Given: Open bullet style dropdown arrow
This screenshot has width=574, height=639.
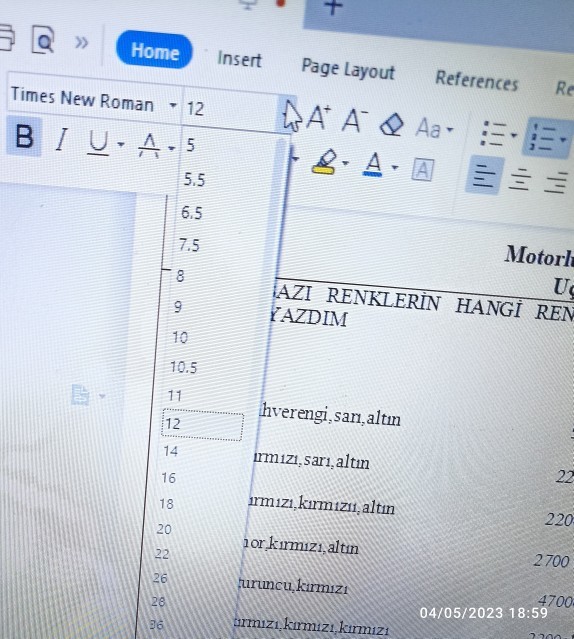Looking at the screenshot, I should pyautogui.click(x=514, y=135).
